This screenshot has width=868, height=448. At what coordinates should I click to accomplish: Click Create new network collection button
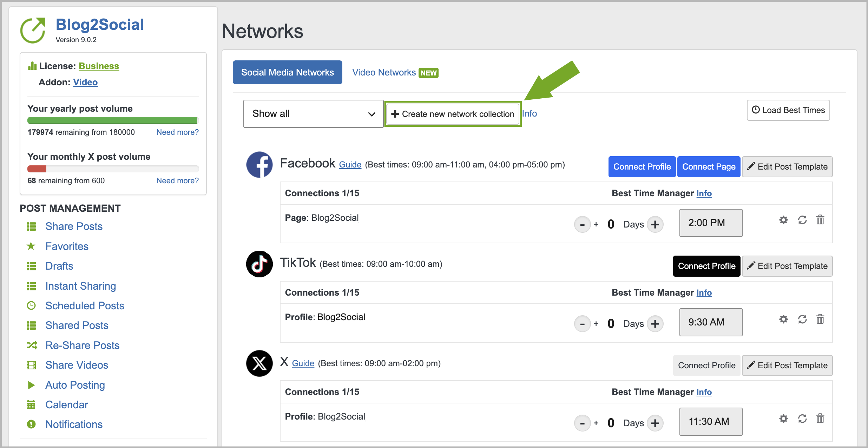[453, 114]
